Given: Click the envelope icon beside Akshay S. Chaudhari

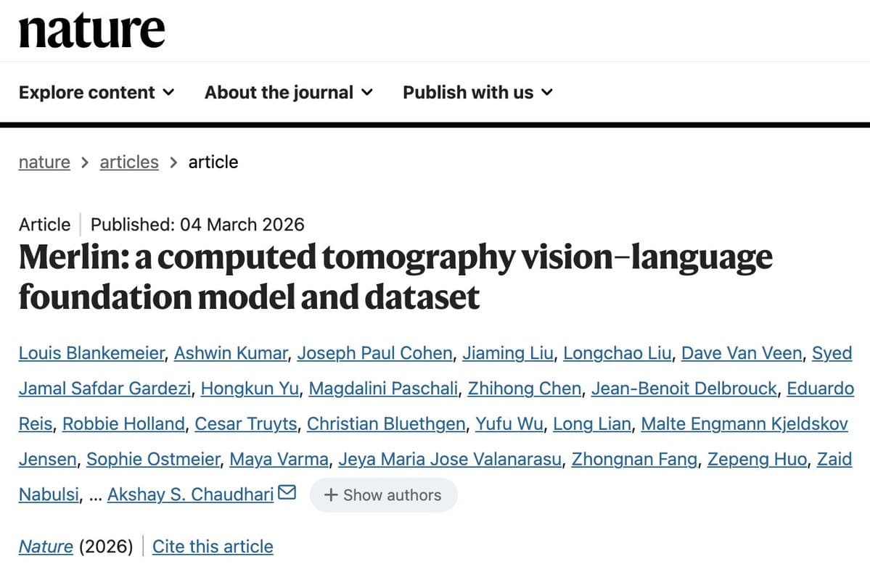Looking at the screenshot, I should coord(287,494).
